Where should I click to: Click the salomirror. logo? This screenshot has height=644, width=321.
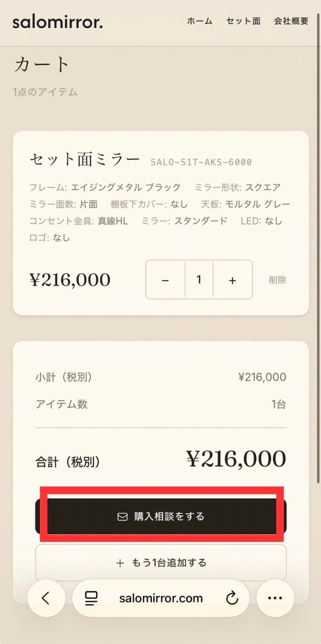(x=58, y=21)
